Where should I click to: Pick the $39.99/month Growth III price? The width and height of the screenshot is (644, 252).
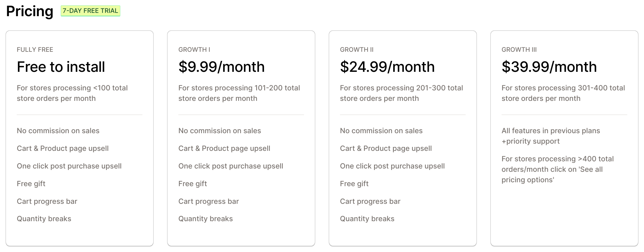[x=549, y=67]
